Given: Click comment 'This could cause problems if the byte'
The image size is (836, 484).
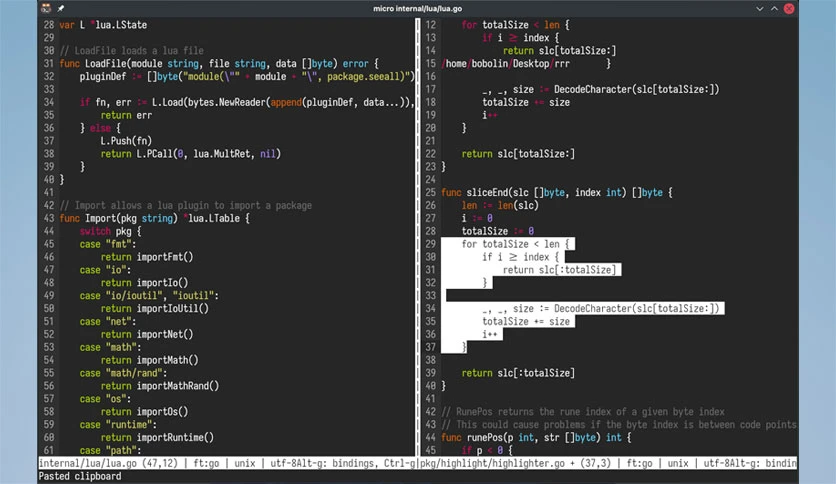Looking at the screenshot, I should (618, 425).
